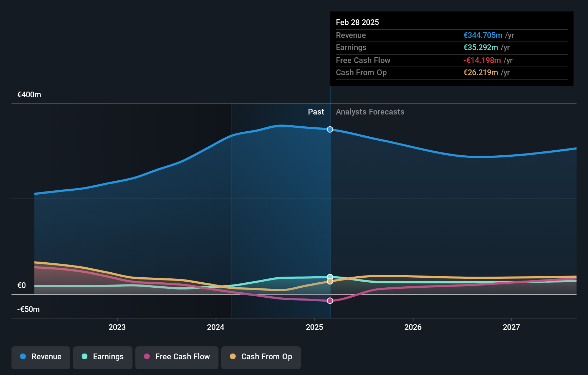Click the blue Revenue legend dot

[x=23, y=357]
